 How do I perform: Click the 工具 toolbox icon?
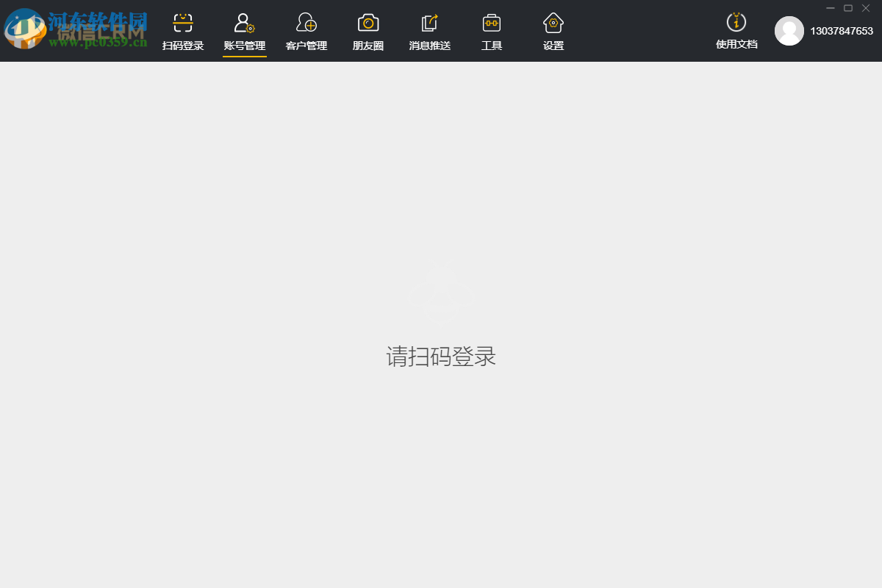[x=491, y=22]
